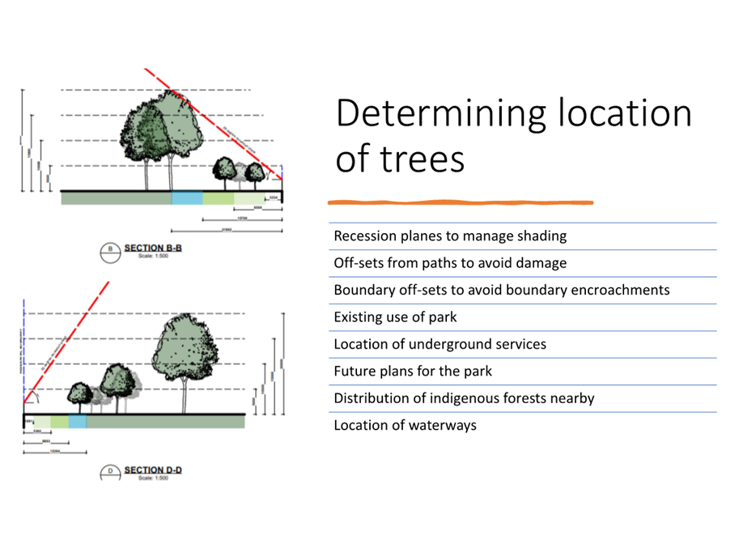Open the 'Recession planes to manage shading' row
Viewport: 756px width, 535px height.
tap(450, 236)
